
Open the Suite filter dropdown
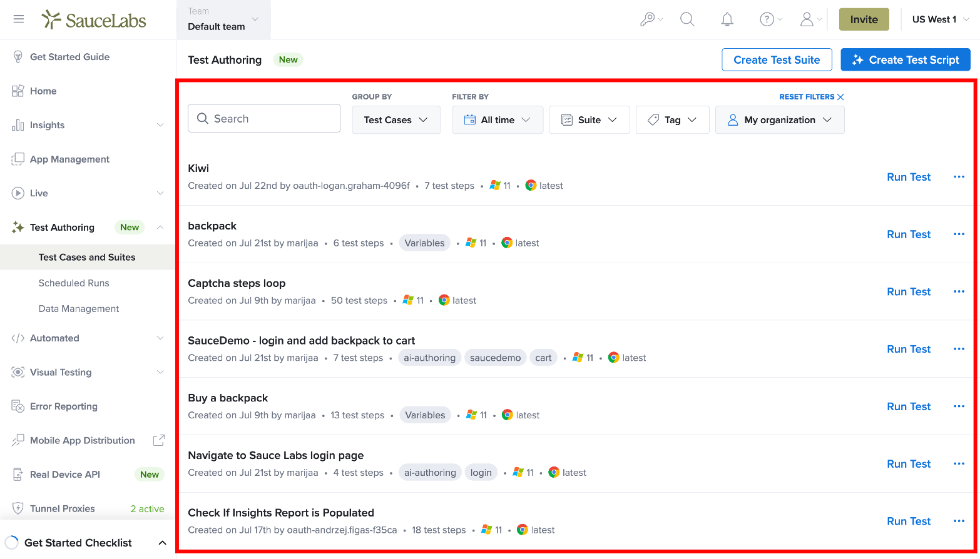tap(590, 119)
